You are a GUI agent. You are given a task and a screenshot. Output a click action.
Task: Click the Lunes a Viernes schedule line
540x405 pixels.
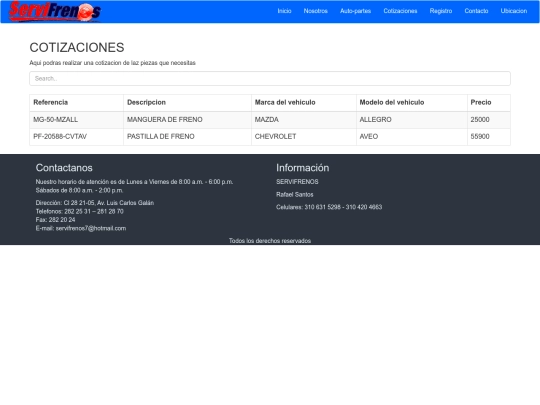(134, 182)
